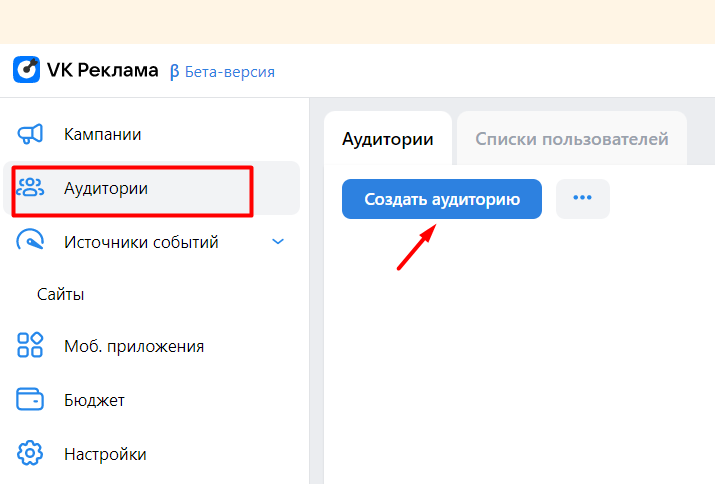Viewport: 715px width, 484px height.
Task: Select Аудитории in the sidebar
Action: click(106, 188)
